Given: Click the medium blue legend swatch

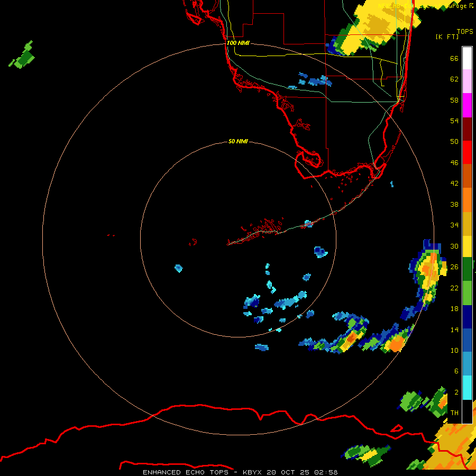Looking at the screenshot, I should (467, 340).
